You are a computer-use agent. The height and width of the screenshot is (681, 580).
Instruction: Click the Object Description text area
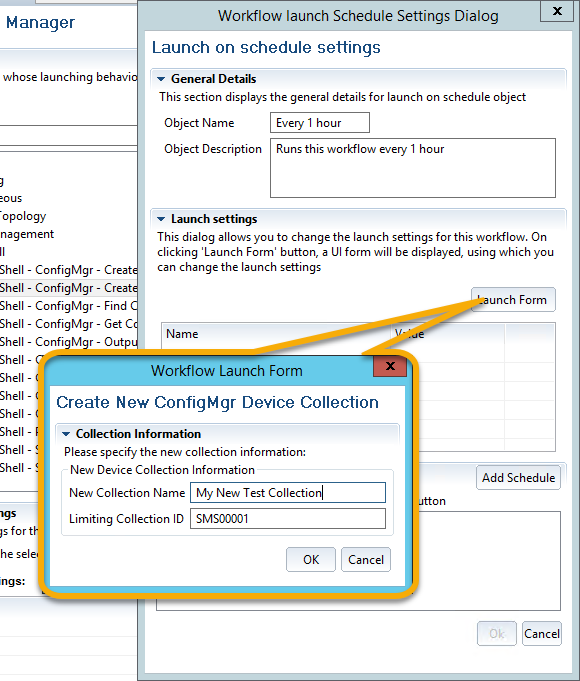[x=413, y=168]
